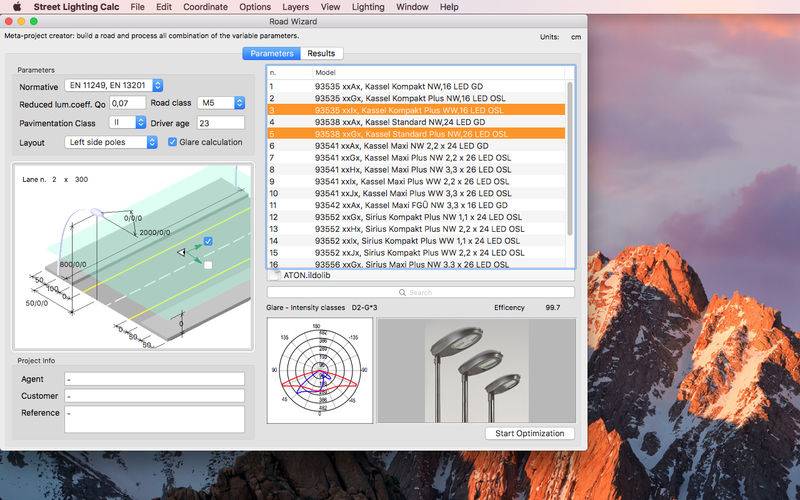Click the Model column header
This screenshot has height=500, width=800.
pos(325,72)
